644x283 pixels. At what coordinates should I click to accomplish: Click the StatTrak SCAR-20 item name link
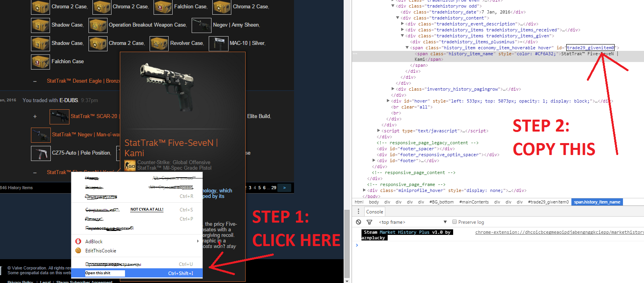(x=94, y=116)
